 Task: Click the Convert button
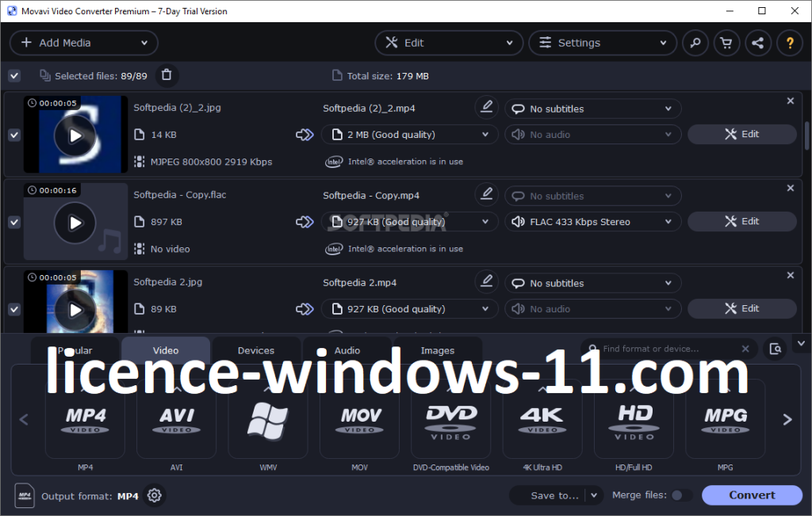pyautogui.click(x=752, y=495)
